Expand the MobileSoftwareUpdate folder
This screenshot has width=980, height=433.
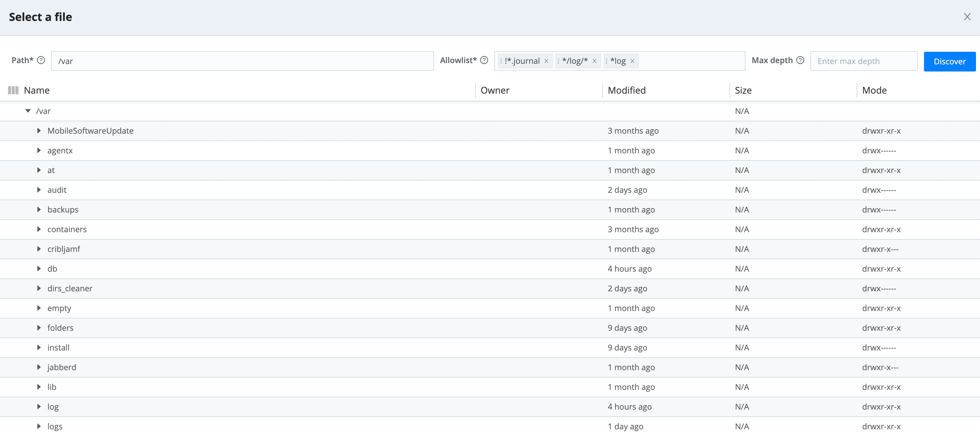click(x=39, y=131)
